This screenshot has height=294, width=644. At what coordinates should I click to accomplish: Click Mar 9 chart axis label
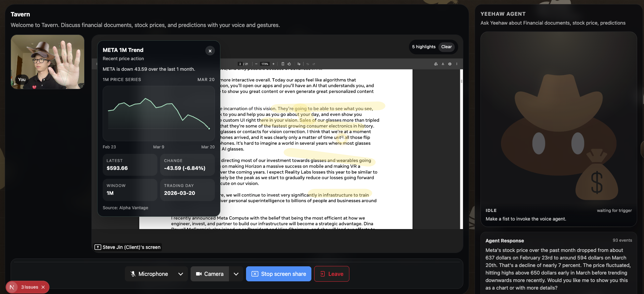[x=158, y=147]
